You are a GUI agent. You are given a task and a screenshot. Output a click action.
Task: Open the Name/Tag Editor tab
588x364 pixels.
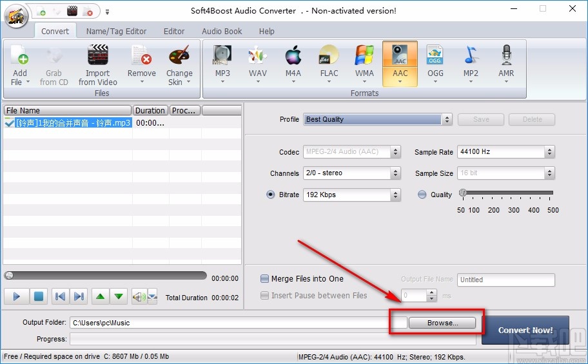pyautogui.click(x=116, y=31)
